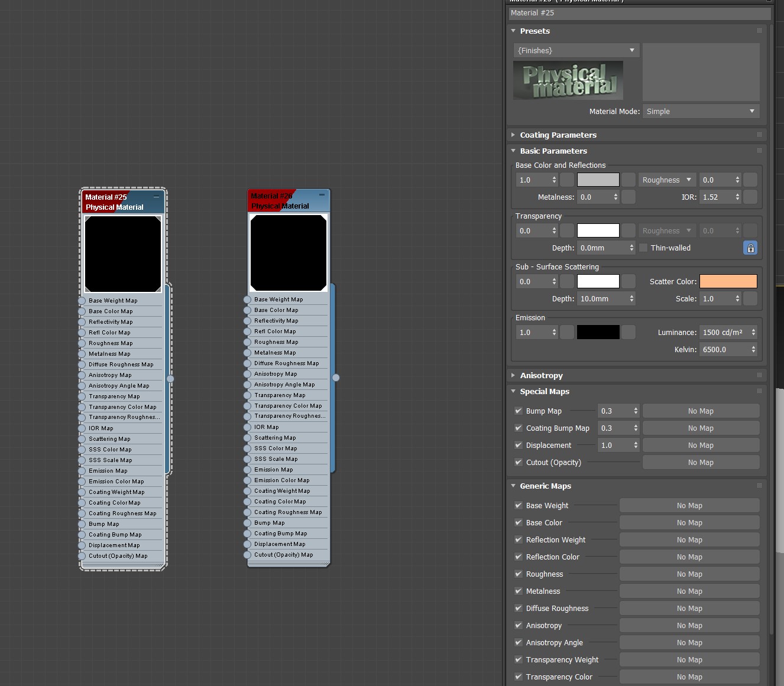Click the IOR Map socket on Material #26

247,427
